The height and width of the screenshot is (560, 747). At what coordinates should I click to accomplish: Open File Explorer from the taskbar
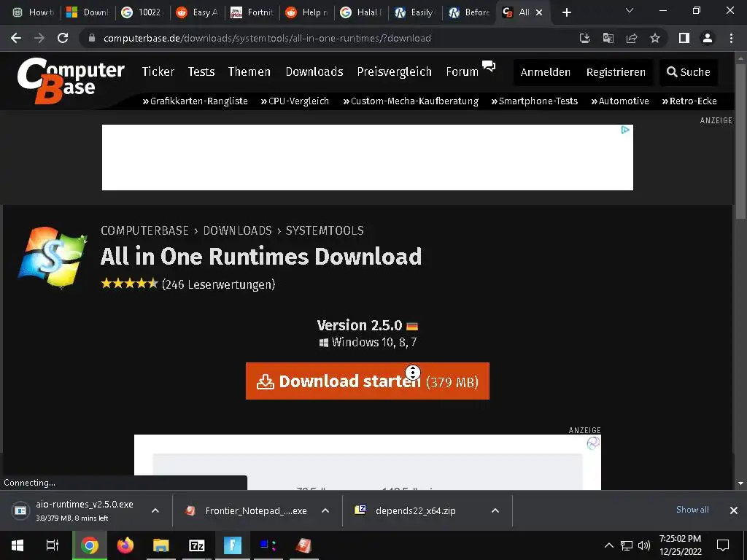point(161,545)
